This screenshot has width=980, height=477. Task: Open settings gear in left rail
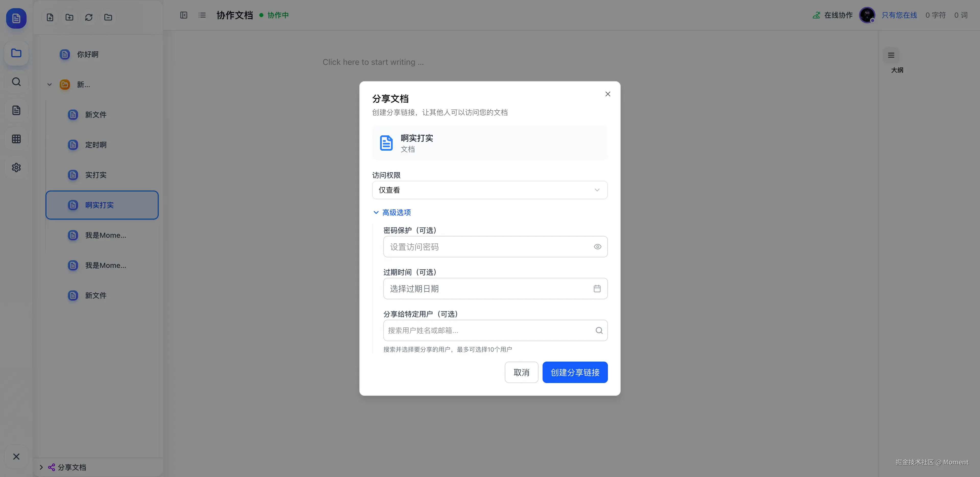(x=16, y=168)
